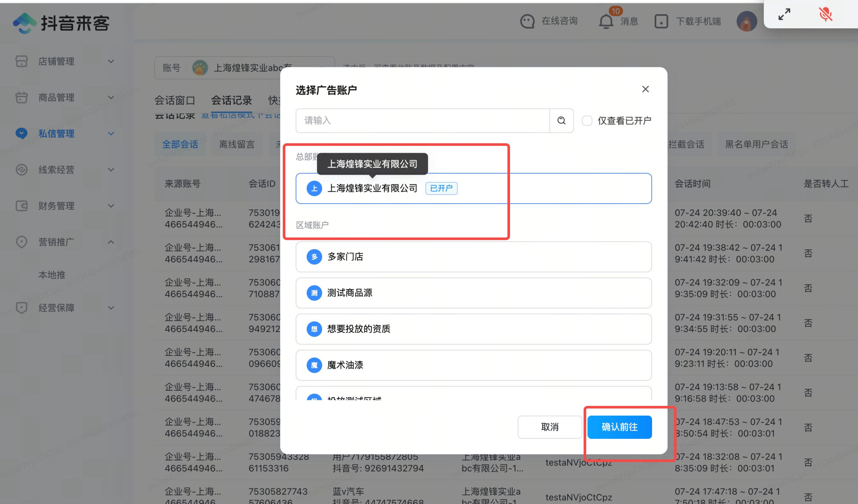858x504 pixels.
Task: Select the 测试商品源 account option
Action: pos(474,293)
